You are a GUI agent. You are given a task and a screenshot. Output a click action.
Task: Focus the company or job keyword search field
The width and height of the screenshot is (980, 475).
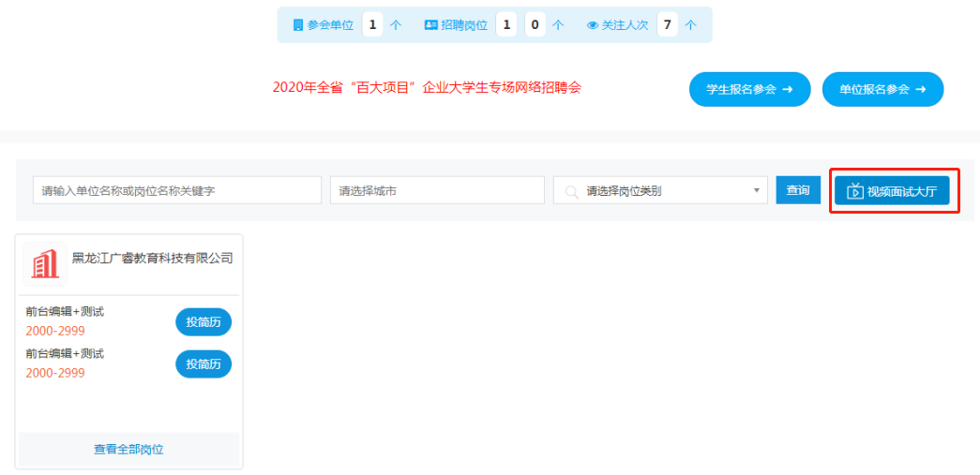tap(176, 190)
